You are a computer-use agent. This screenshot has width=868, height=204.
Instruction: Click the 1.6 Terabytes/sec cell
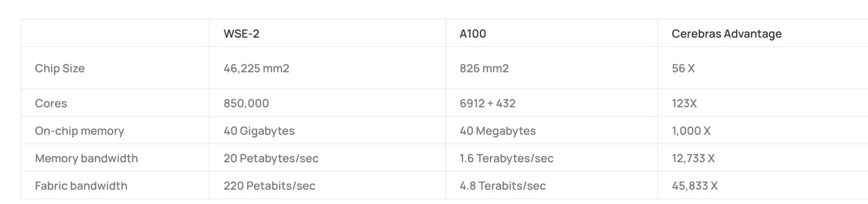pos(506,158)
